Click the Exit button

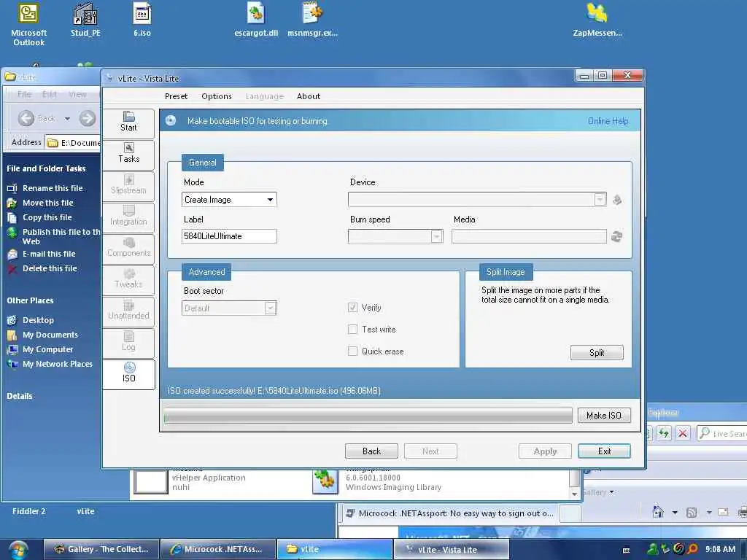[x=604, y=451]
